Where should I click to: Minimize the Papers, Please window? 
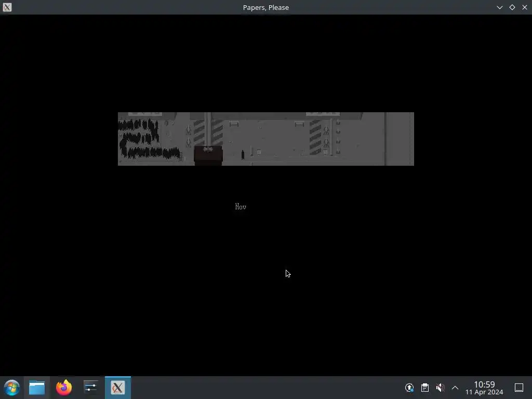click(x=499, y=7)
